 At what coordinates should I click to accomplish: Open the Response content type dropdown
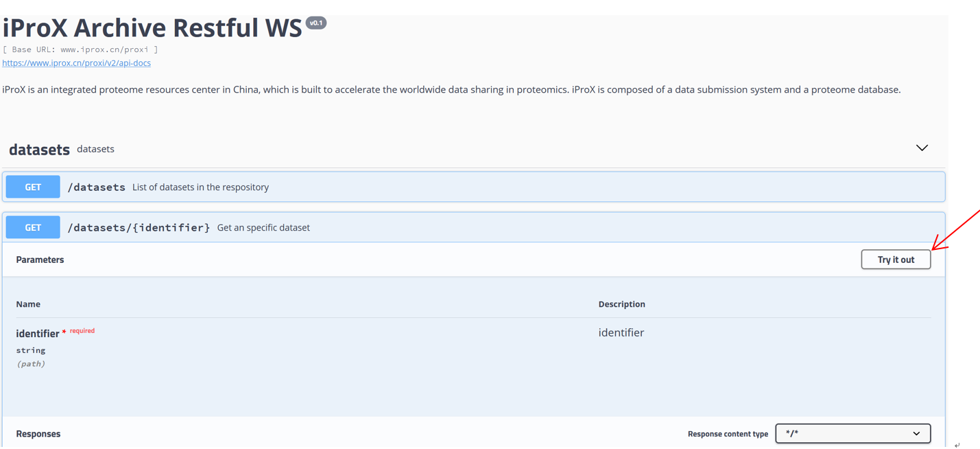(x=852, y=433)
